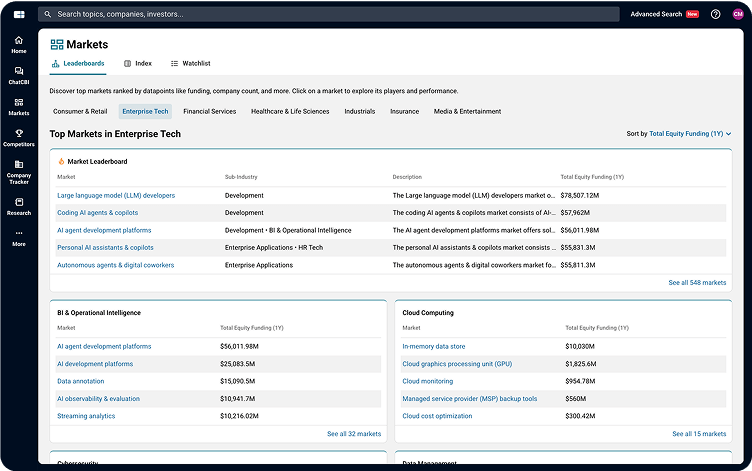Open Research in the sidebar
752x471 pixels.
pyautogui.click(x=18, y=206)
